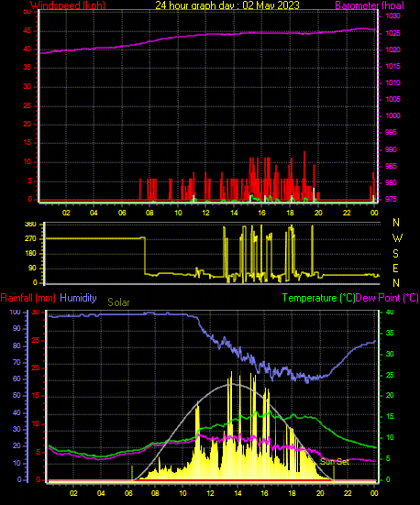Select the 100 humidity scale value
The height and width of the screenshot is (505, 420).
tap(16, 312)
